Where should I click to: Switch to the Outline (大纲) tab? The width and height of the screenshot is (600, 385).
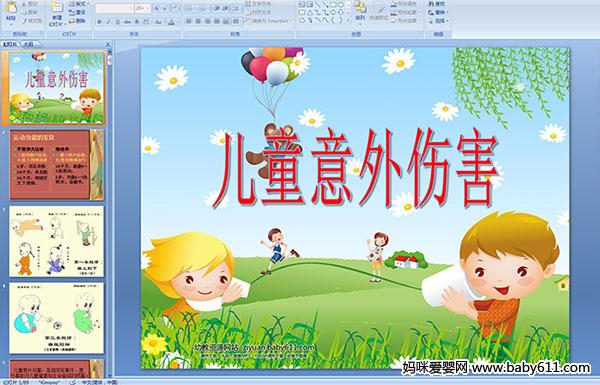pyautogui.click(x=29, y=44)
